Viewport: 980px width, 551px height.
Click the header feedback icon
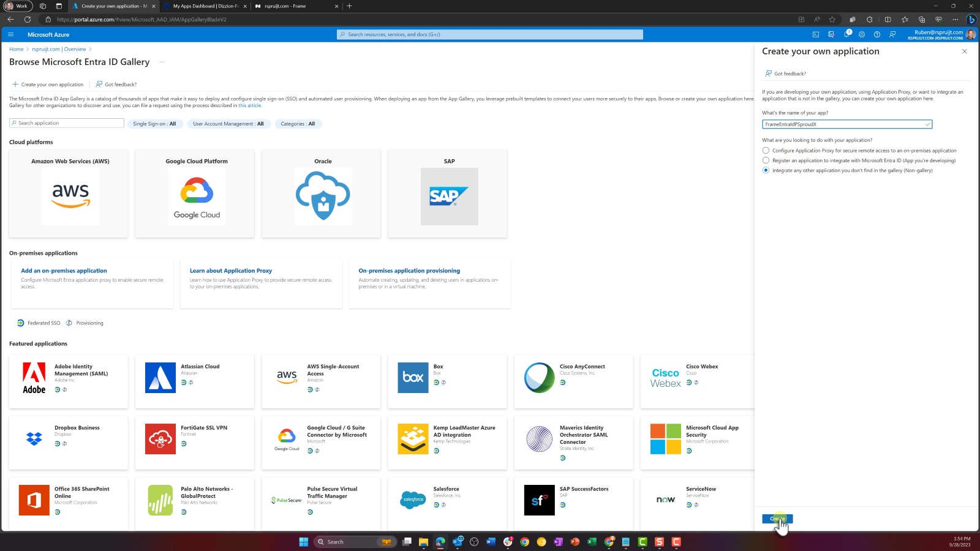point(892,35)
